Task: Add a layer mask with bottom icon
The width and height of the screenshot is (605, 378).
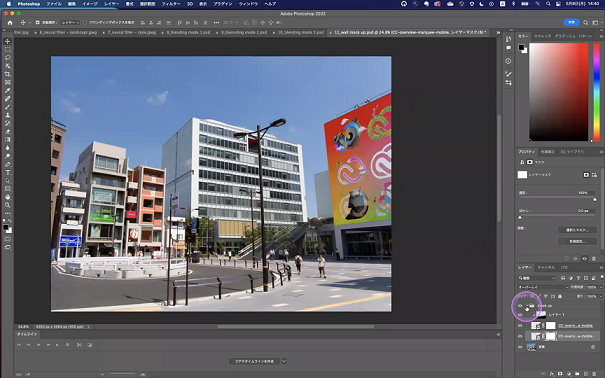Action: pos(560,374)
